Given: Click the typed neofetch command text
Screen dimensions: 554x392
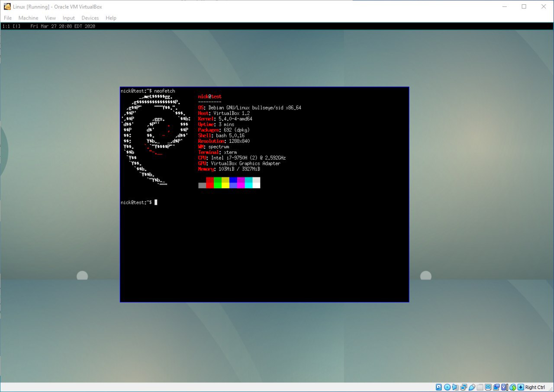Looking at the screenshot, I should pyautogui.click(x=164, y=91).
